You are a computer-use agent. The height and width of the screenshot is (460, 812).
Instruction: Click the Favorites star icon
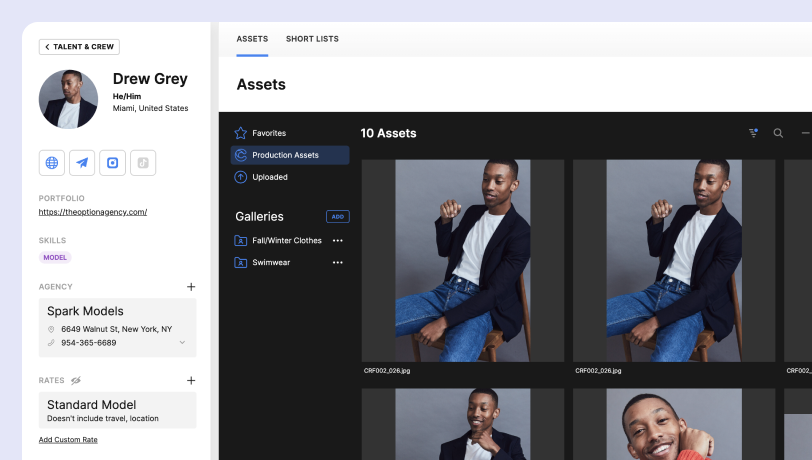click(x=240, y=133)
